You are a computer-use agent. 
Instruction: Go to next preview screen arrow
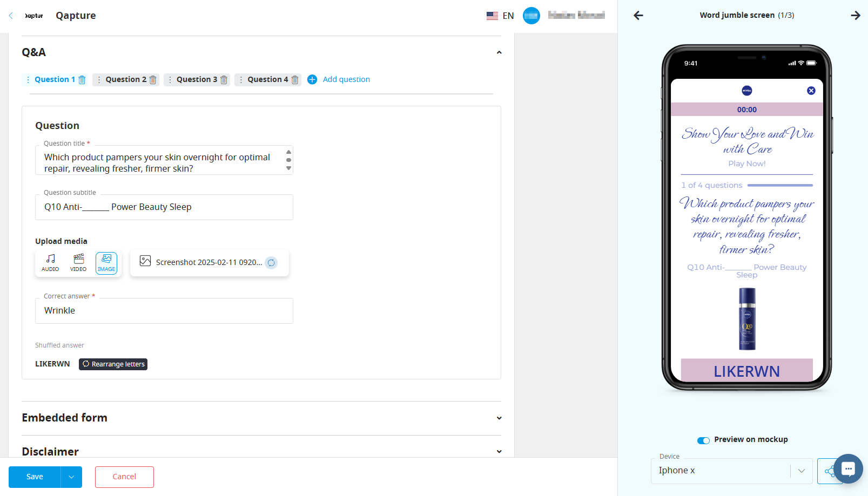tap(855, 16)
